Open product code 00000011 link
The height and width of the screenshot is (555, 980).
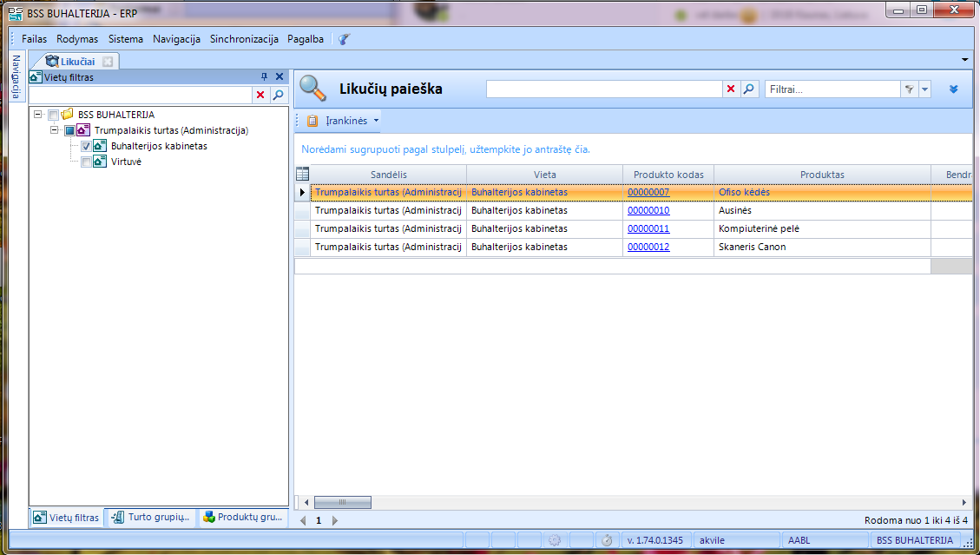tap(648, 228)
